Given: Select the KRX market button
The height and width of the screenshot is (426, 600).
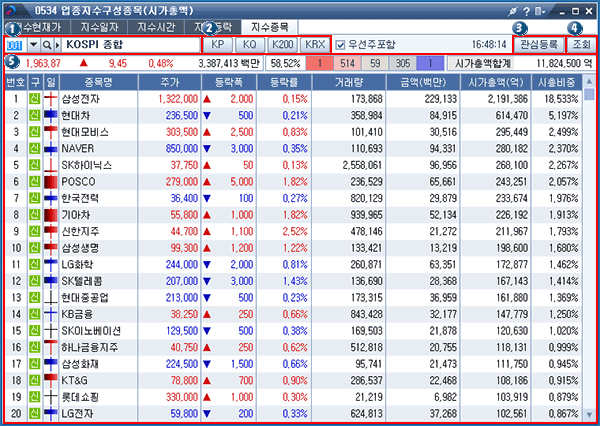Looking at the screenshot, I should tap(315, 44).
